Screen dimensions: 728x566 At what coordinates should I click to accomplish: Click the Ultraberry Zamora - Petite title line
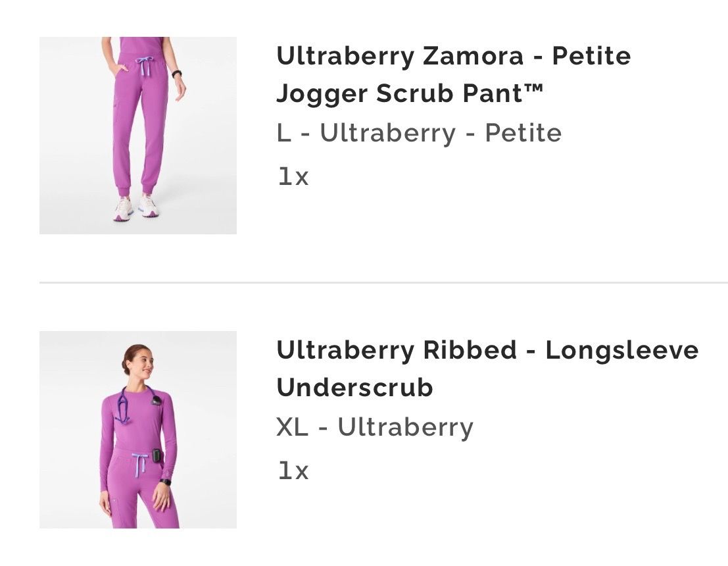click(454, 56)
